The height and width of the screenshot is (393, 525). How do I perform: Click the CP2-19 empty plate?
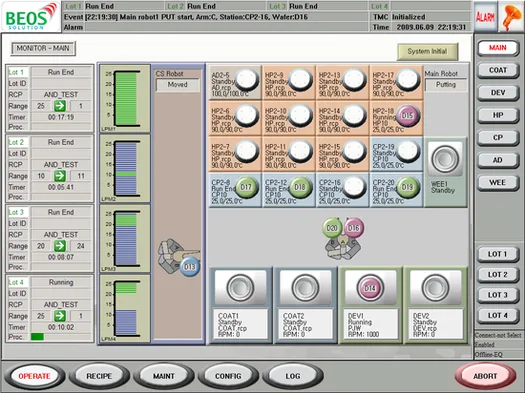coord(407,151)
